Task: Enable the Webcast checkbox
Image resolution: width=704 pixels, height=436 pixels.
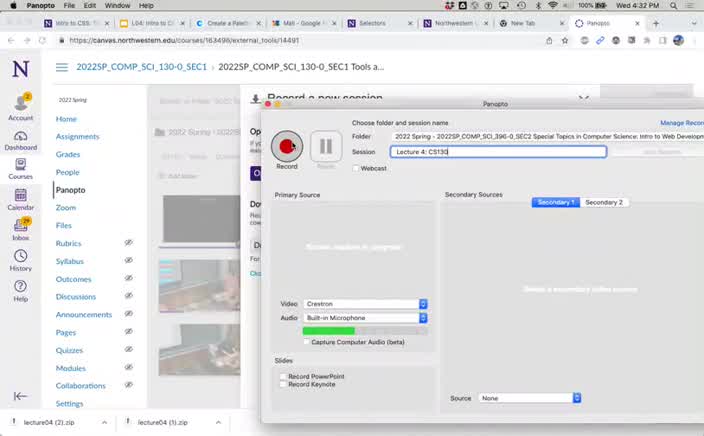Action: pyautogui.click(x=356, y=168)
